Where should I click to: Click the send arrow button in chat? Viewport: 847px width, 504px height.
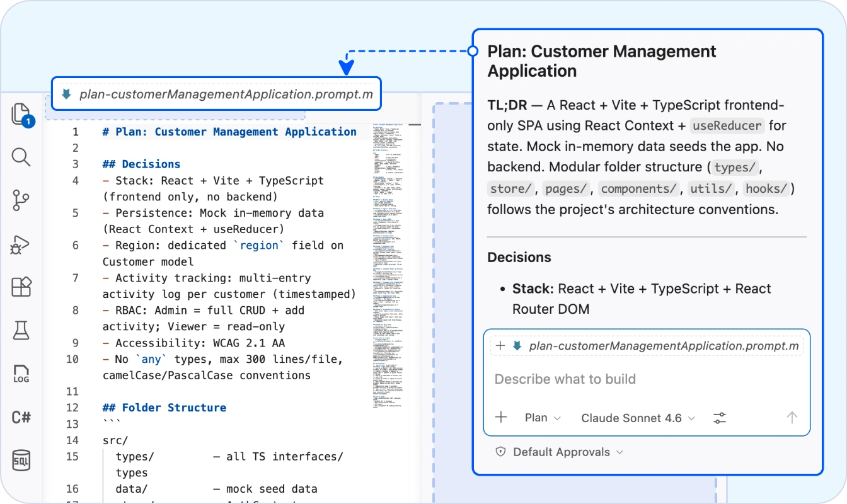point(792,417)
